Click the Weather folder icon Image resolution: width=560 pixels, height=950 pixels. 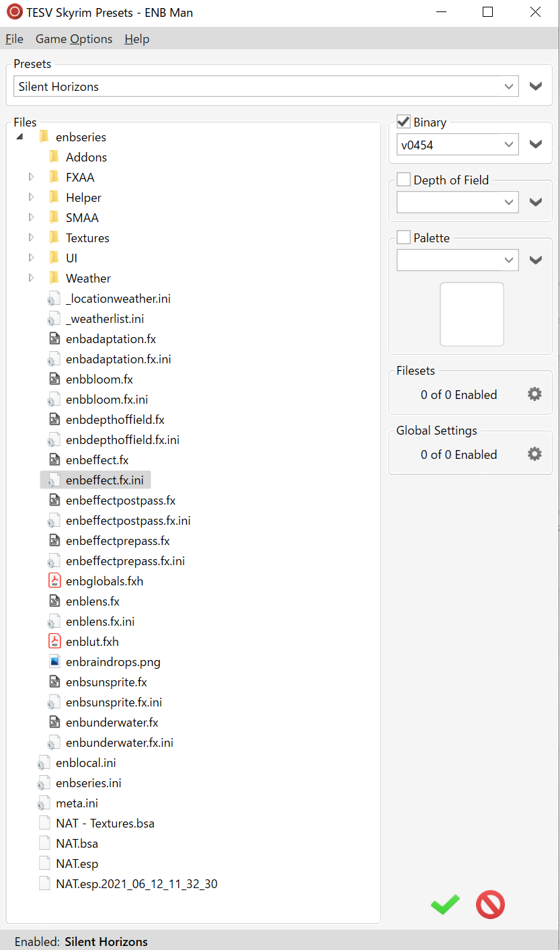54,278
